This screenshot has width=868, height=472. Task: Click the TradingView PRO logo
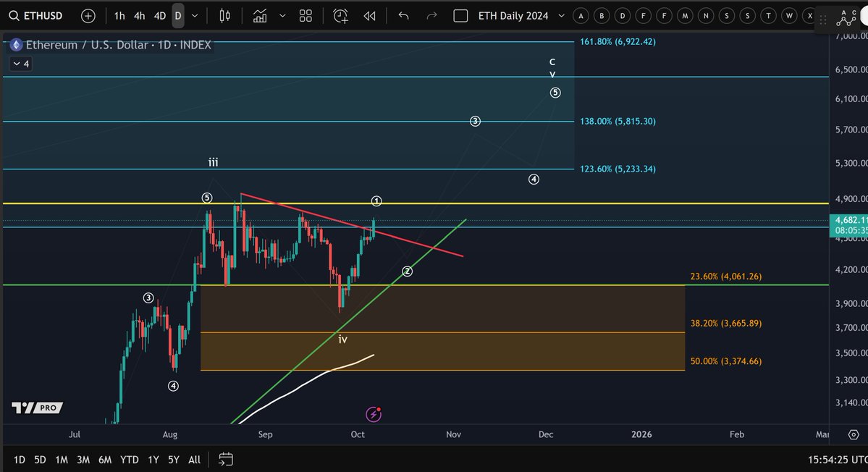point(37,408)
